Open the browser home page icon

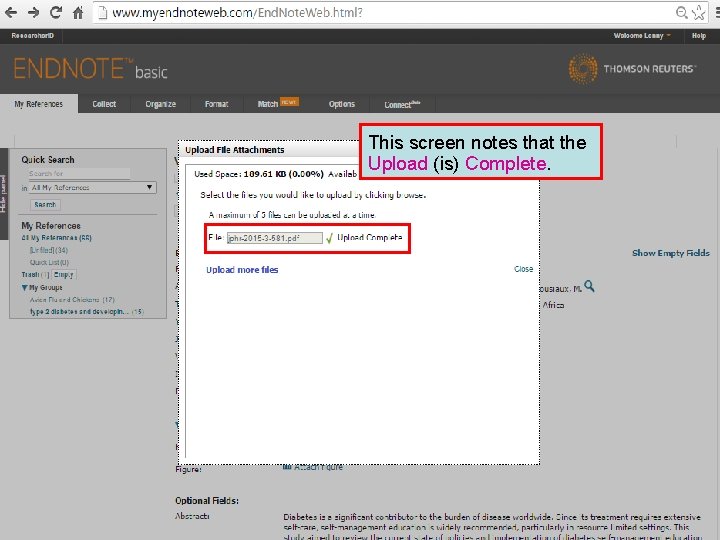(x=78, y=12)
